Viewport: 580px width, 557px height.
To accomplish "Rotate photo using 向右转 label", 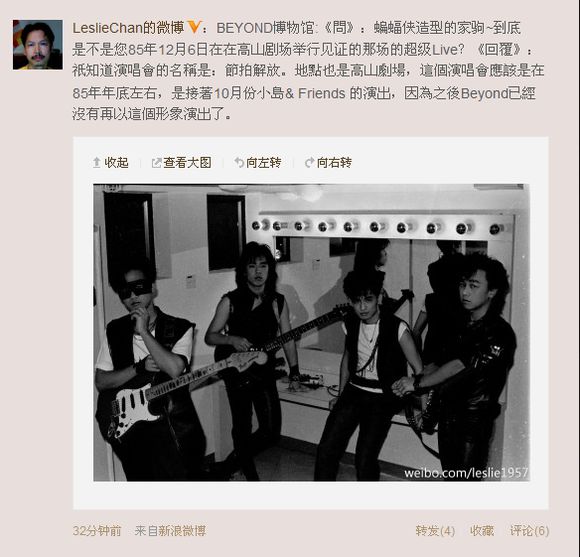I will pos(334,163).
